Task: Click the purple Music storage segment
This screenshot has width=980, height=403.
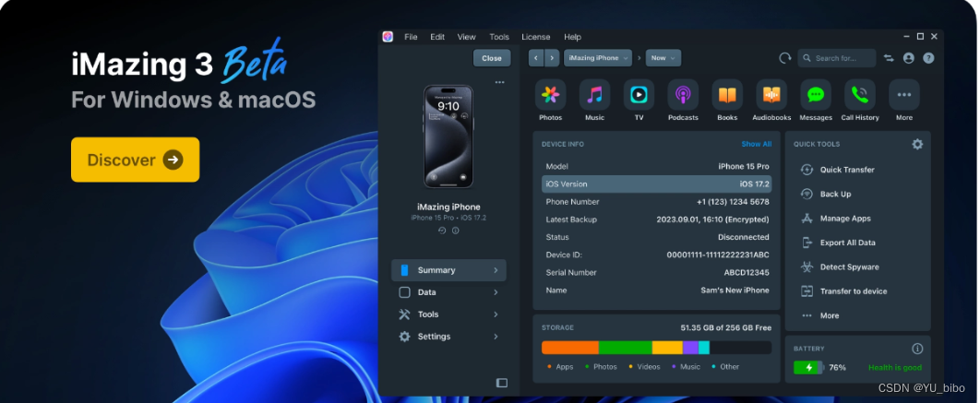Action: (x=690, y=348)
